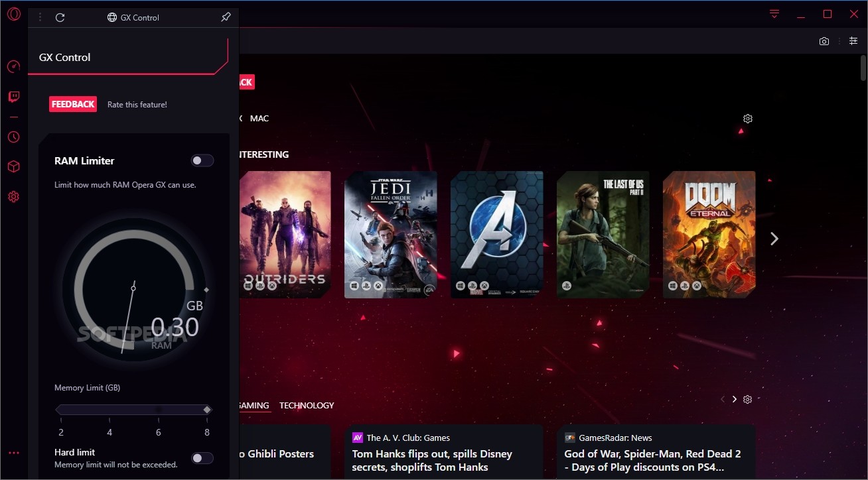The image size is (868, 480).
Task: Open History clock icon in sidebar
Action: pos(13,137)
